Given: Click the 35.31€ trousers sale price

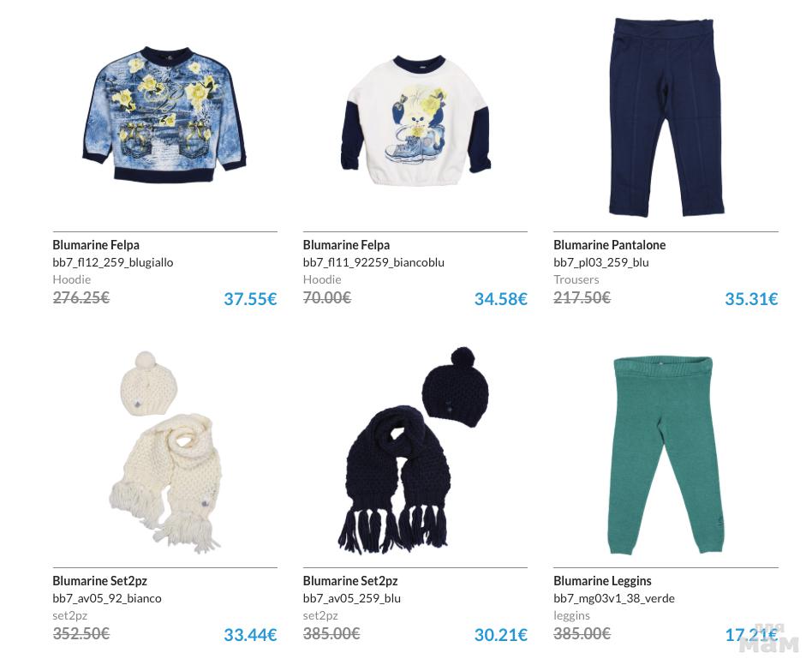Looking at the screenshot, I should point(751,299).
